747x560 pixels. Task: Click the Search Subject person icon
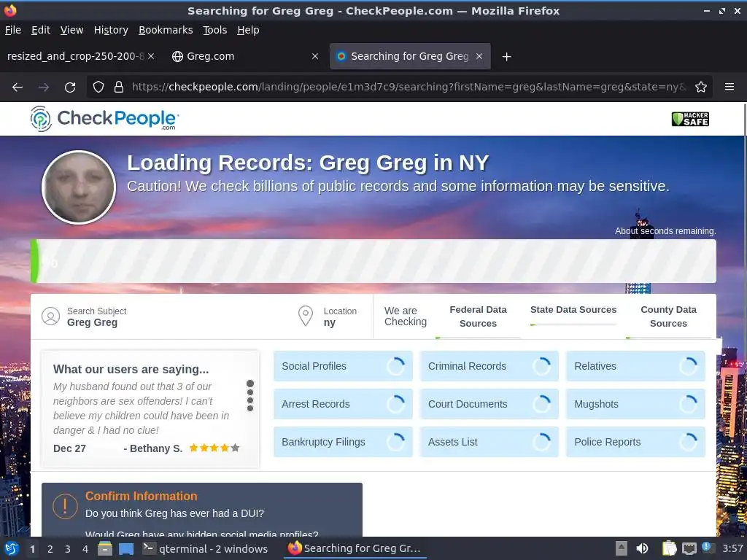coord(50,316)
